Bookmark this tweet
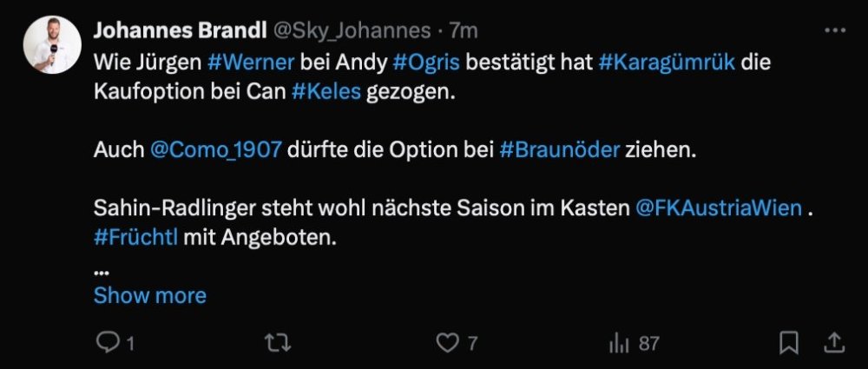 (x=788, y=344)
